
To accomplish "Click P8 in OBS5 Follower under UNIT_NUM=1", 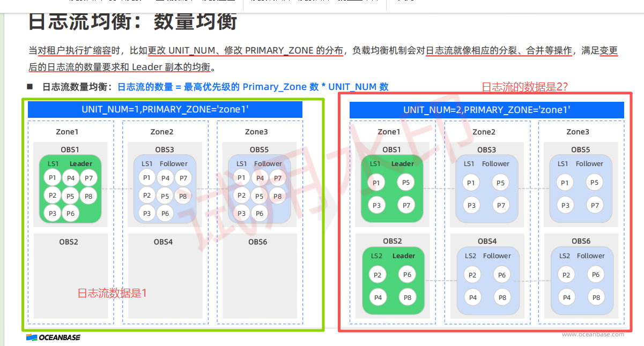I will [277, 196].
